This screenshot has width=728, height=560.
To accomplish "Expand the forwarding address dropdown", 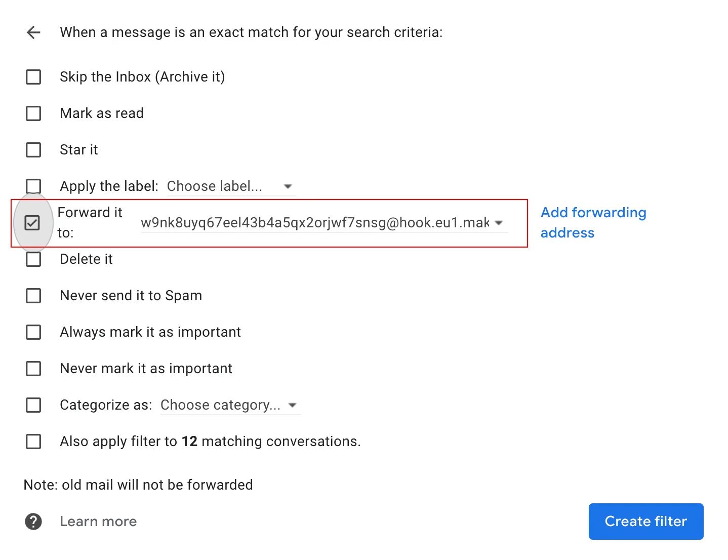I will pyautogui.click(x=324, y=223).
